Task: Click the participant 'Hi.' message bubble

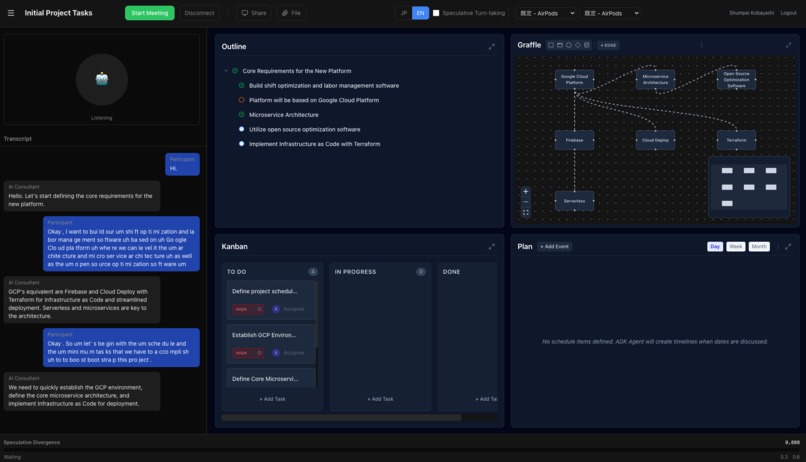Action: 182,164
